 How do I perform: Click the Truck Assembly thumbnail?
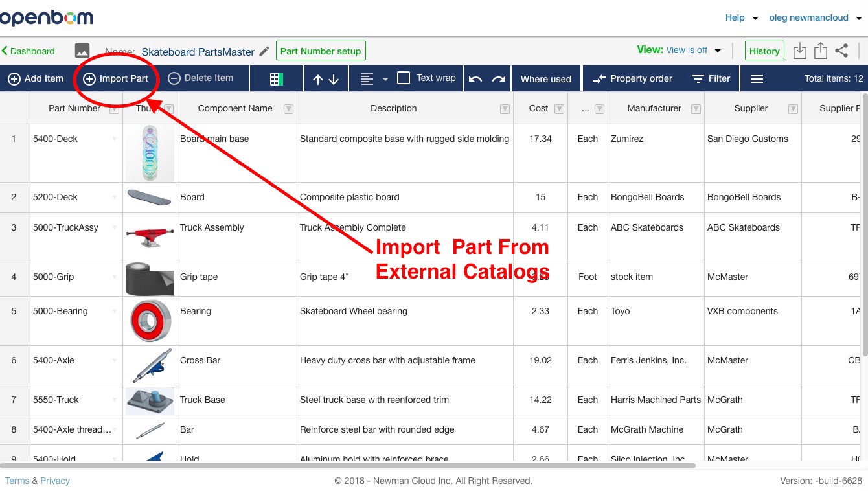click(150, 237)
